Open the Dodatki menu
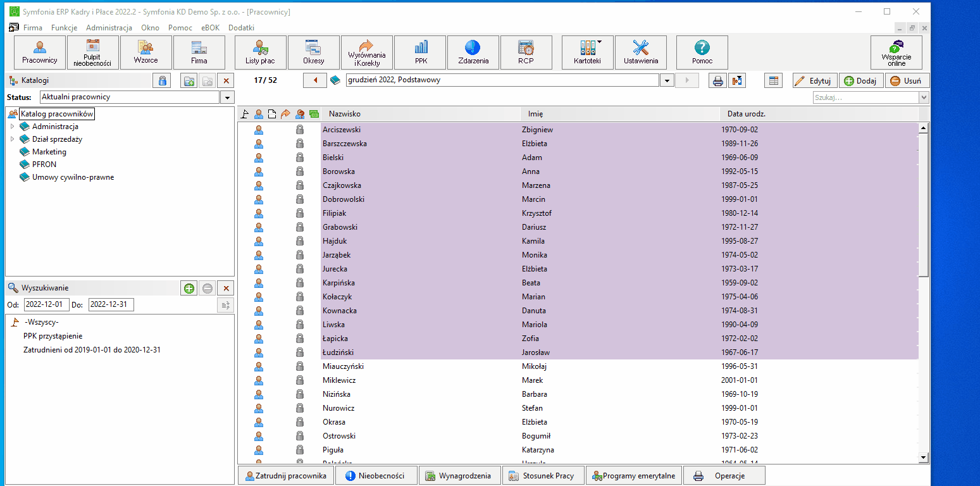Screen dimensions: 980x486 click(241, 28)
